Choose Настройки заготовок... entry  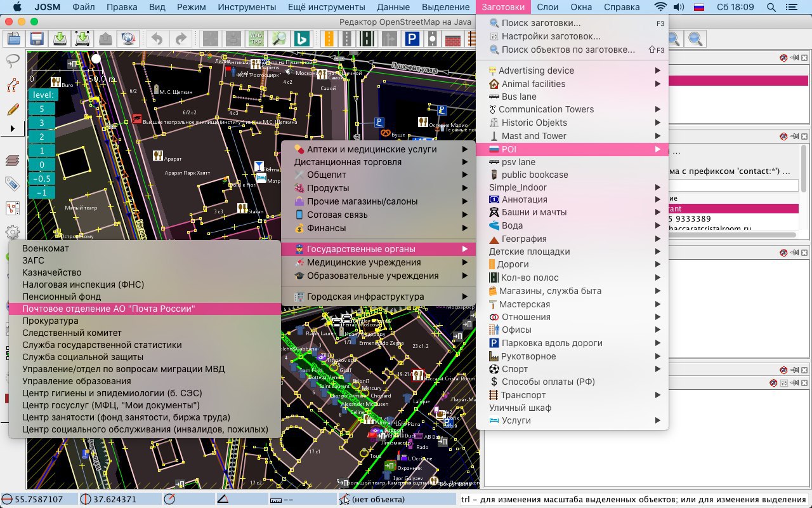[x=573, y=36]
